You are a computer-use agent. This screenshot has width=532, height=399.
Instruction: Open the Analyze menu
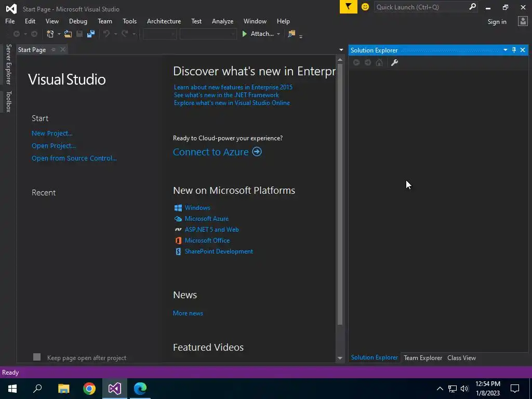tap(222, 21)
